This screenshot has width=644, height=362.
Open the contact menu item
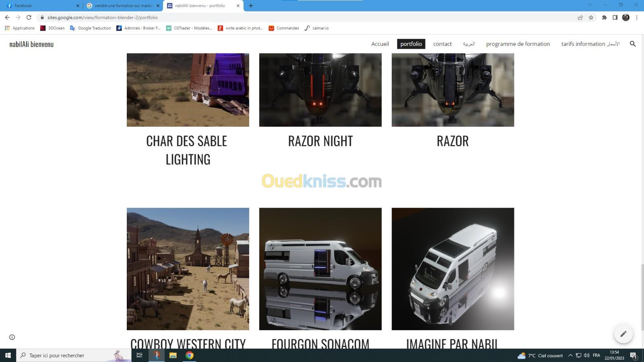click(442, 44)
